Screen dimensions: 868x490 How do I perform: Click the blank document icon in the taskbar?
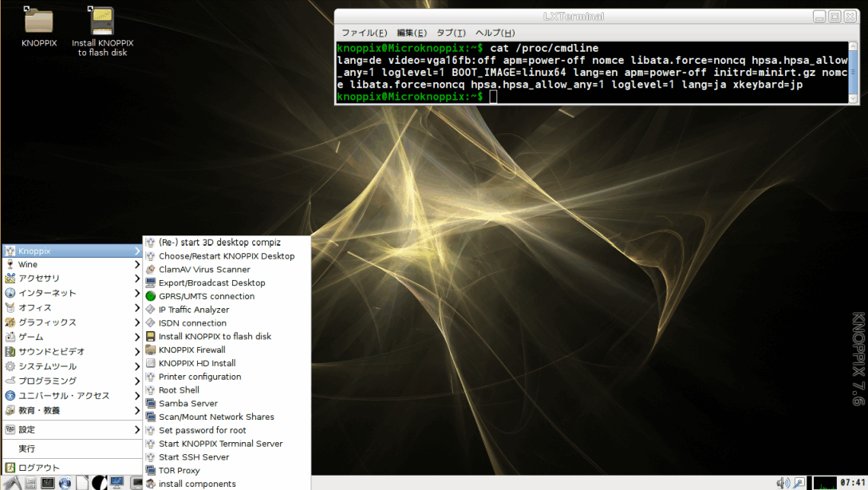[x=82, y=483]
